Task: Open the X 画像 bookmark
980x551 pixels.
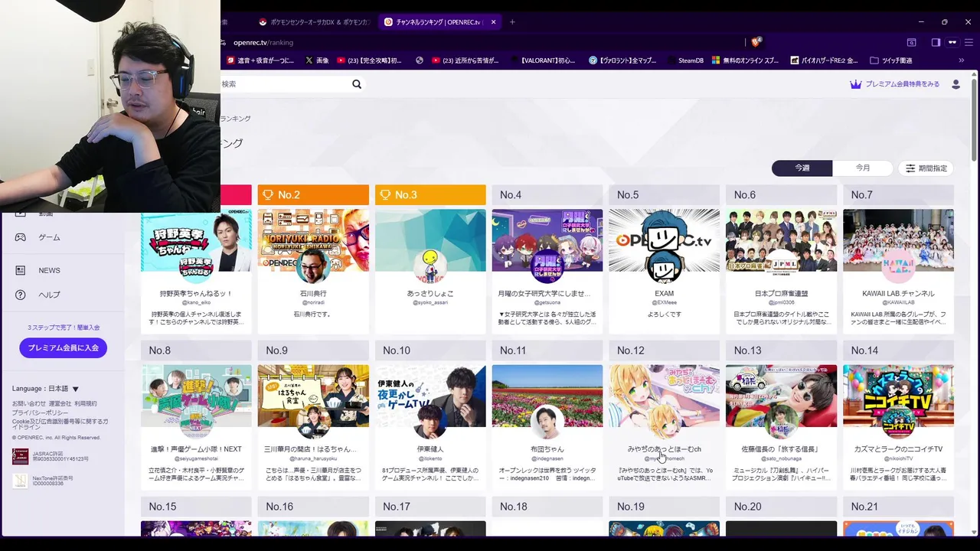Action: pos(317,60)
